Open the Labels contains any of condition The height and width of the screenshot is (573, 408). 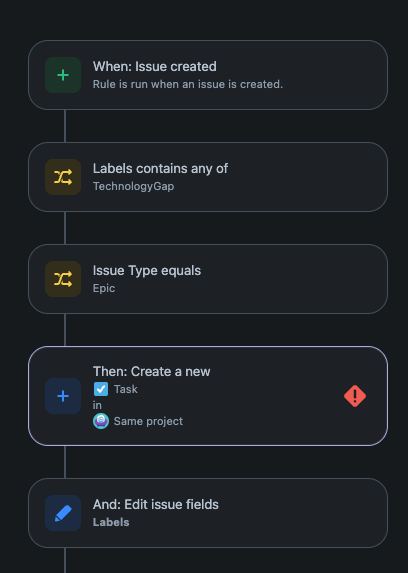pyautogui.click(x=208, y=177)
